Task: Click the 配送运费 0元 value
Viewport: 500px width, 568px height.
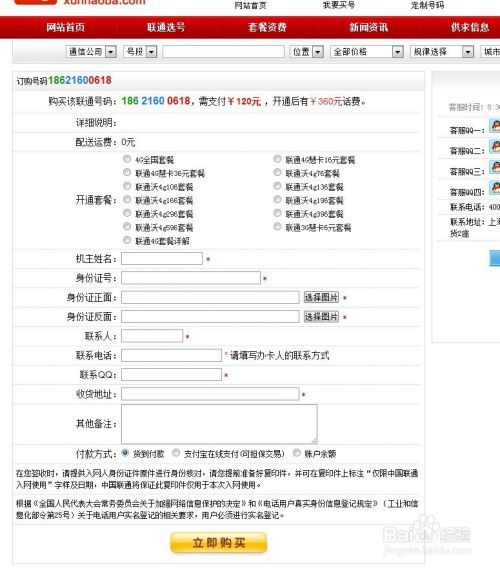Action: pos(128,142)
